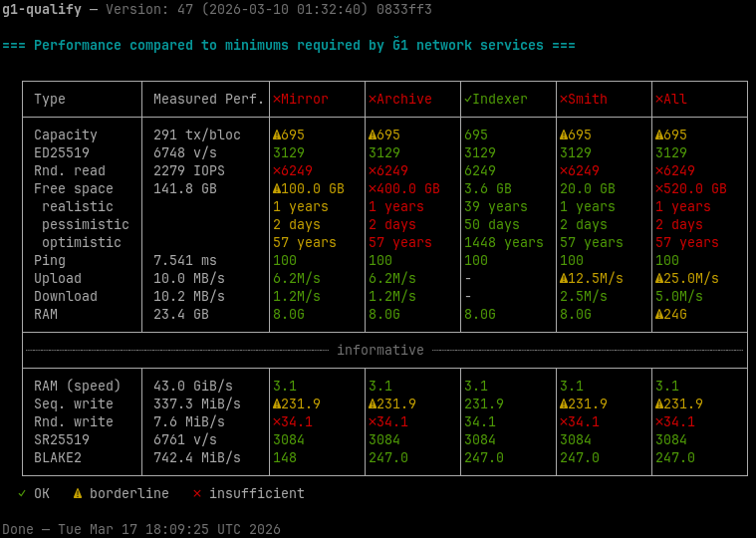Image resolution: width=756 pixels, height=538 pixels.
Task: Click the Ping row label
Action: pyautogui.click(x=50, y=260)
